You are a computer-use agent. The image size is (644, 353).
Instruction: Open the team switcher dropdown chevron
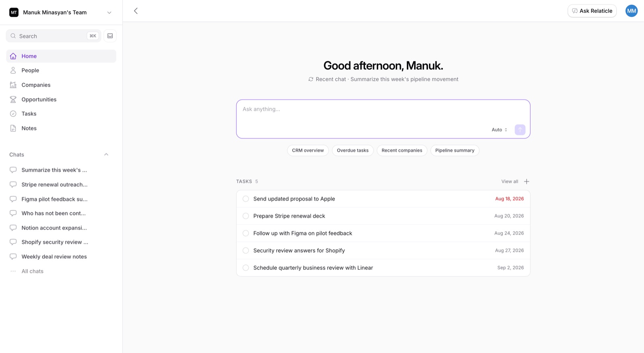tap(109, 12)
